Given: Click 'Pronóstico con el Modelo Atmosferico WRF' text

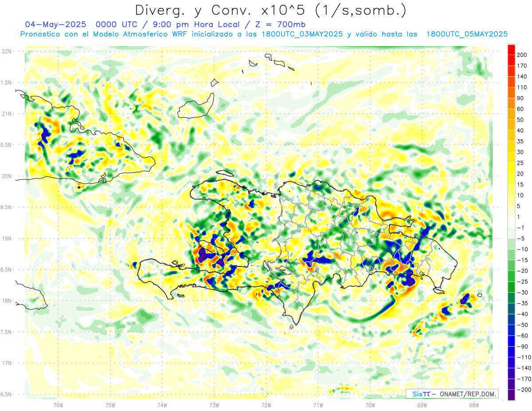Looking at the screenshot, I should pos(104,34).
